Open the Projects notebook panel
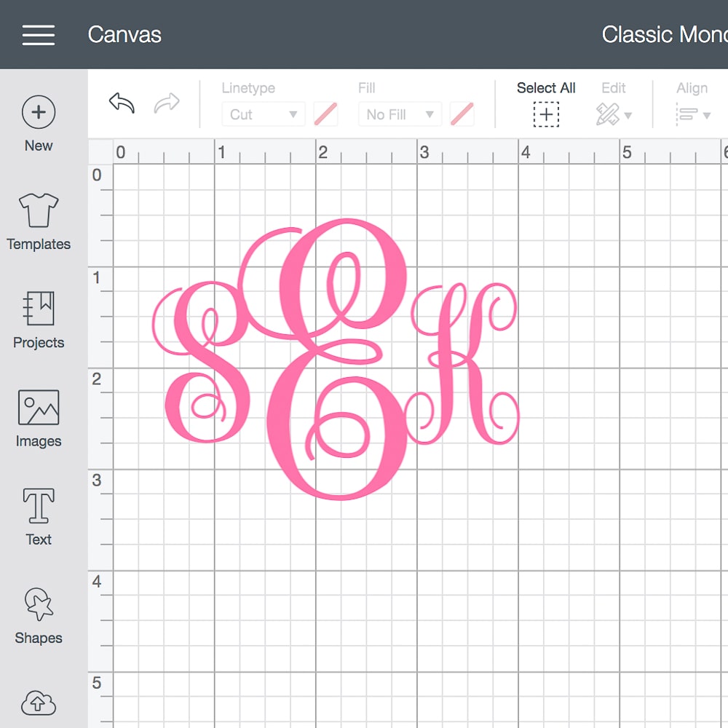 coord(39,309)
